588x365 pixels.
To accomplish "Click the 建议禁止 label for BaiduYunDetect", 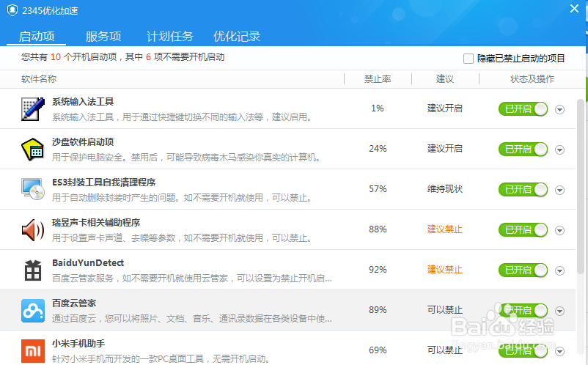I will pos(445,270).
